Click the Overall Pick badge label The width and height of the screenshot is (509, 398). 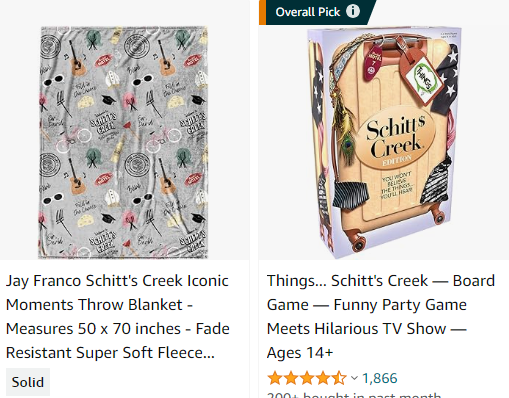[308, 12]
